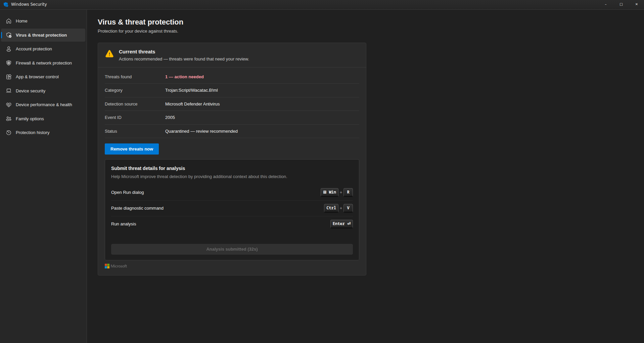Screen dimensions: 644x343
Task: Minimize the Windows Security window
Action: [606, 4]
